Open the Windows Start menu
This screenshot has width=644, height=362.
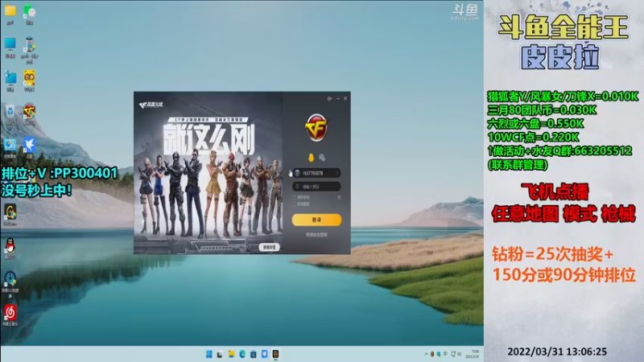click(209, 354)
